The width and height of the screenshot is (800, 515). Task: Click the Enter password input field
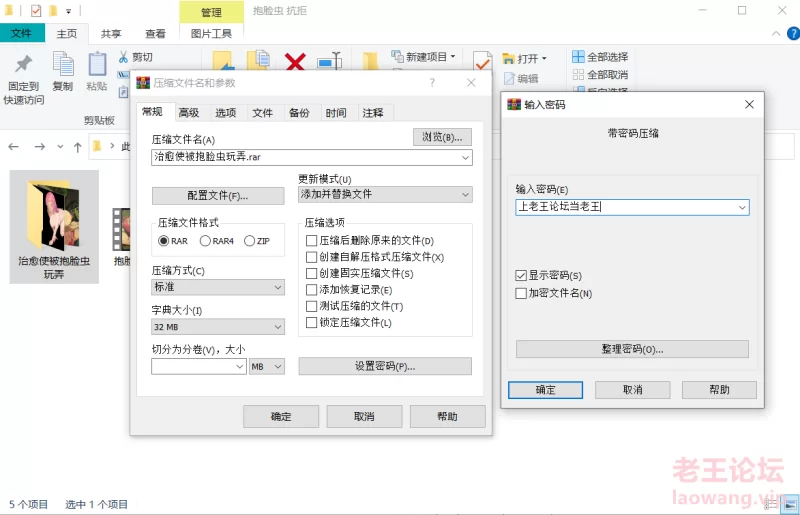click(x=626, y=207)
